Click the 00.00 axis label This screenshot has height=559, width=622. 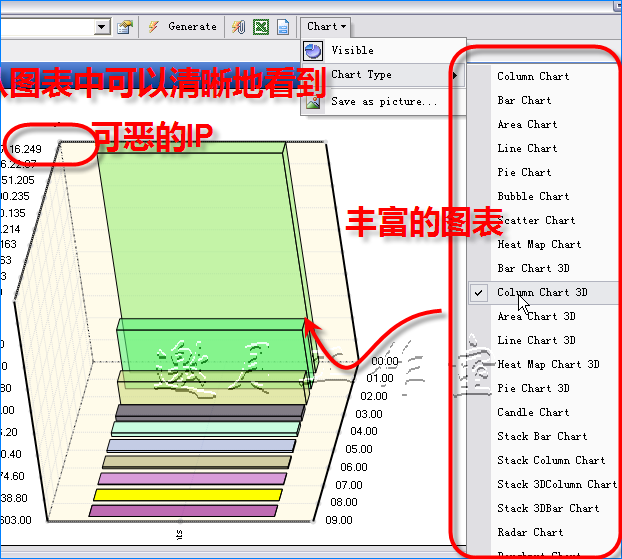click(385, 361)
